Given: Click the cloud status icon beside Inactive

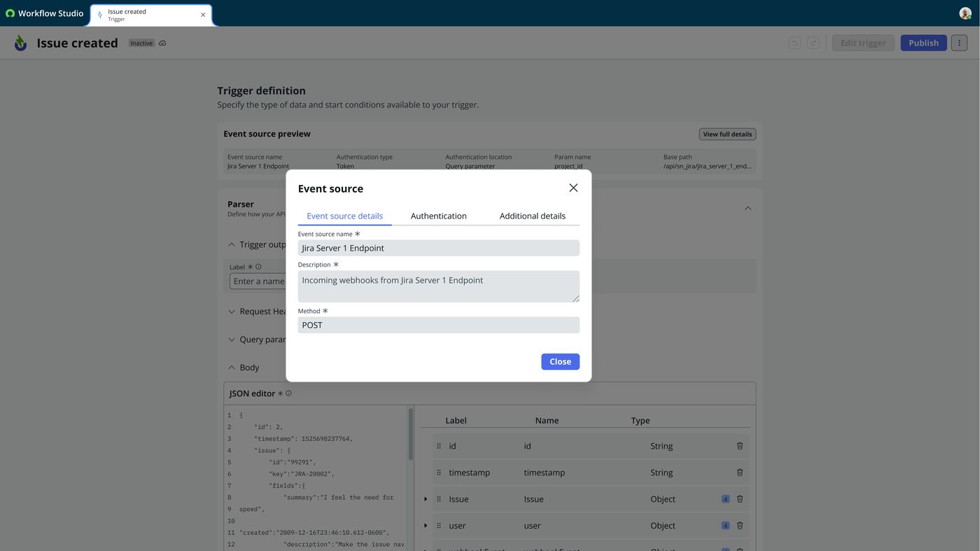Looking at the screenshot, I should pyautogui.click(x=162, y=43).
